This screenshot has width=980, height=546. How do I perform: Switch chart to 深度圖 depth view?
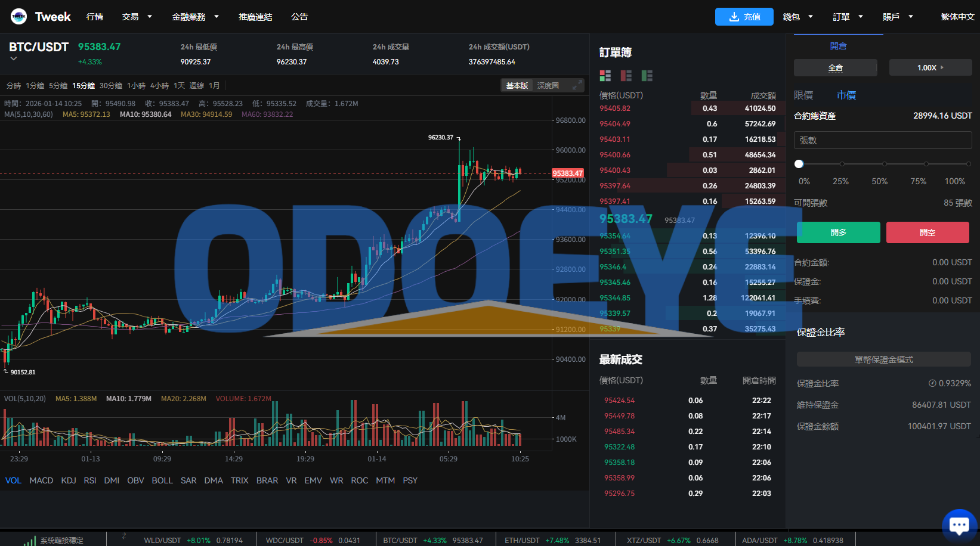pyautogui.click(x=548, y=86)
